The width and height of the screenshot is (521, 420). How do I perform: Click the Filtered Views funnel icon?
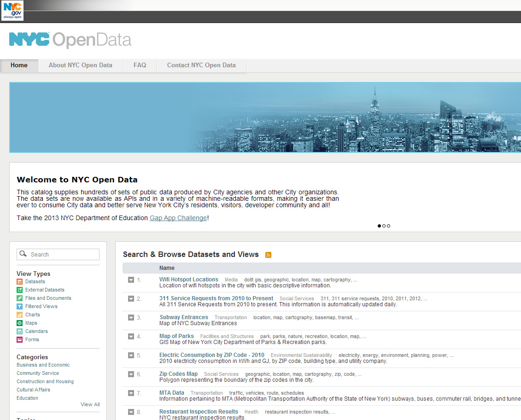coord(20,306)
